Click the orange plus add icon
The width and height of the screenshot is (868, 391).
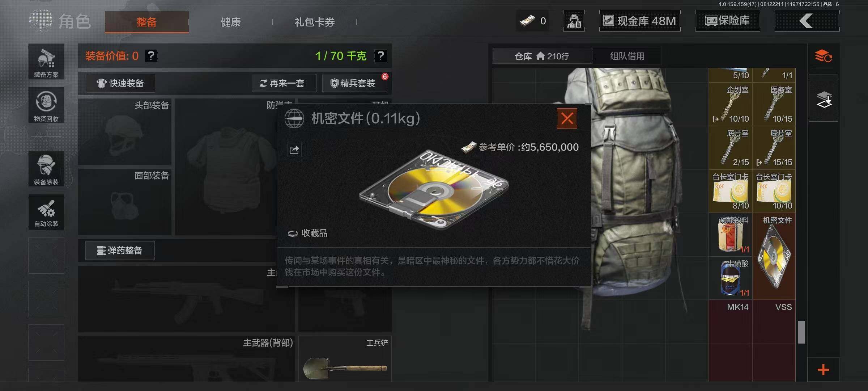click(824, 370)
